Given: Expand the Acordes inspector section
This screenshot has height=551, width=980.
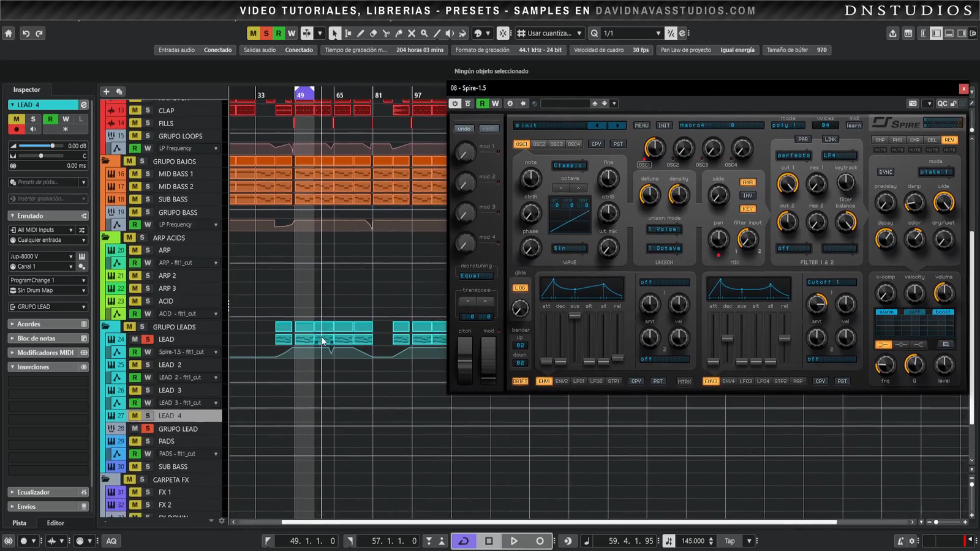Looking at the screenshot, I should [x=29, y=324].
